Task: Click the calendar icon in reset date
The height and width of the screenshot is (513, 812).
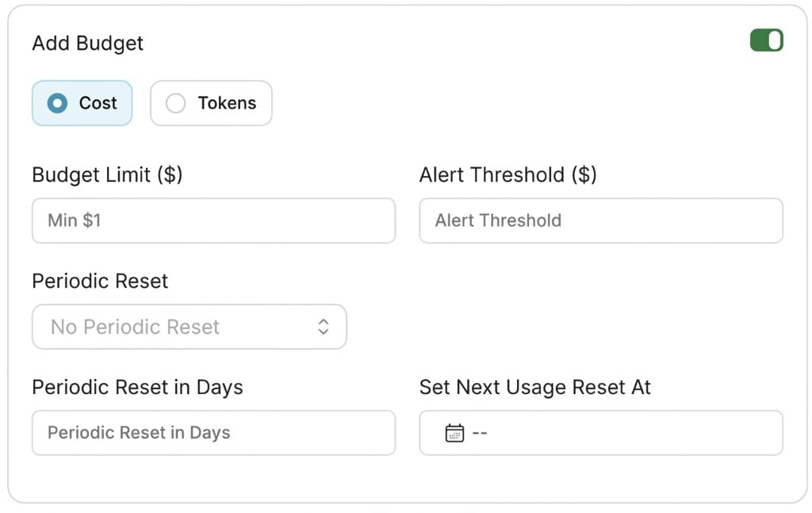Action: pos(454,433)
